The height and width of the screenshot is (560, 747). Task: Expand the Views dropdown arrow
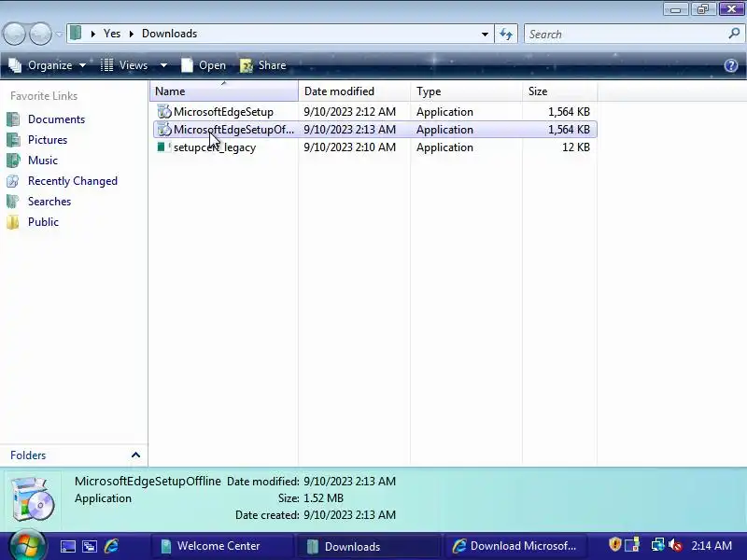click(x=163, y=65)
